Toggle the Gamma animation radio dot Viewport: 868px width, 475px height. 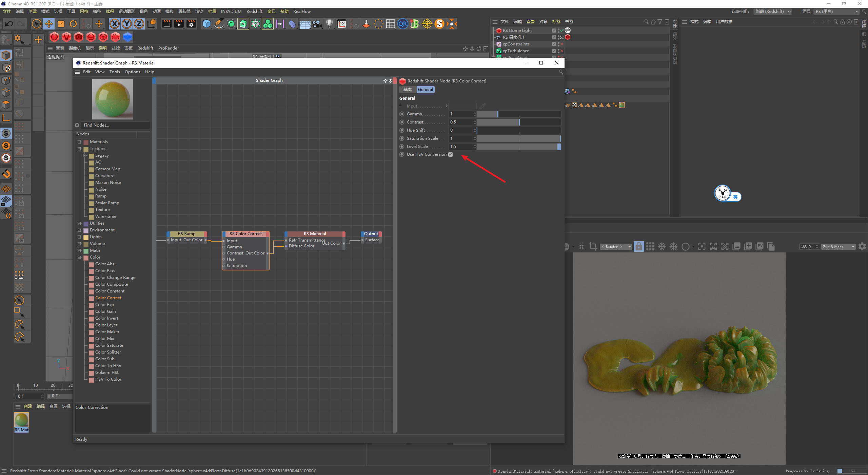(x=402, y=114)
